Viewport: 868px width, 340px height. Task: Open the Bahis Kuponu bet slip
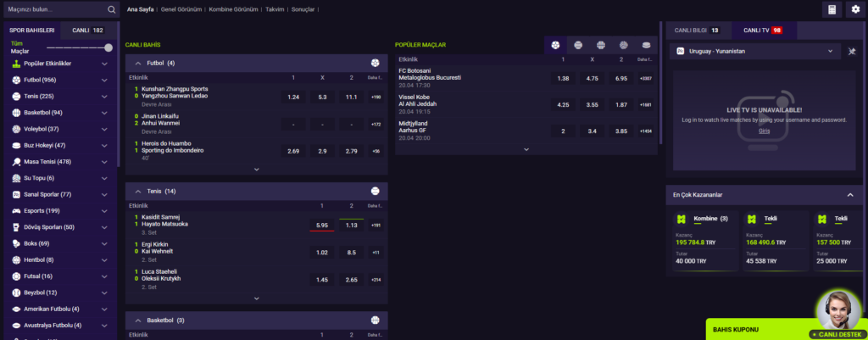pos(762,330)
